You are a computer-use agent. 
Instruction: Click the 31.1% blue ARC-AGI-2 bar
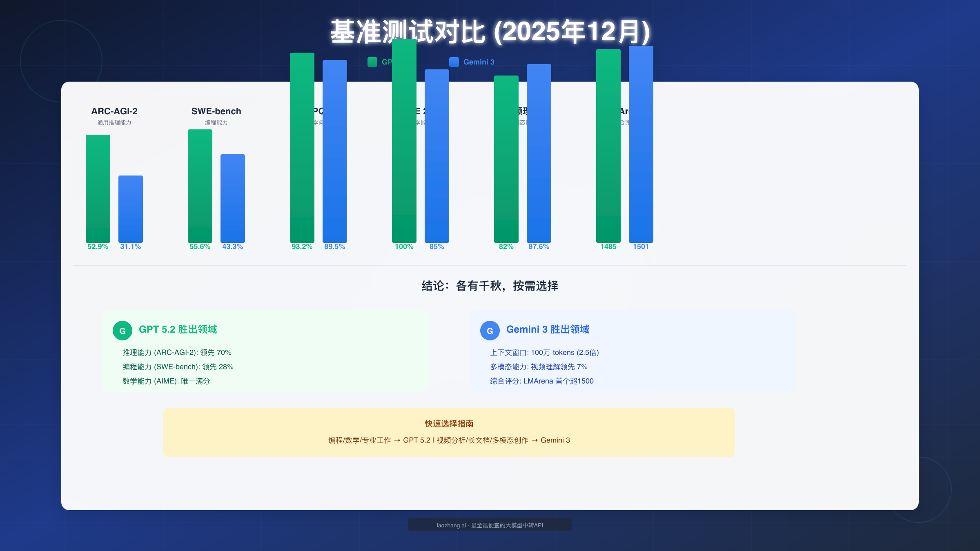click(x=131, y=208)
